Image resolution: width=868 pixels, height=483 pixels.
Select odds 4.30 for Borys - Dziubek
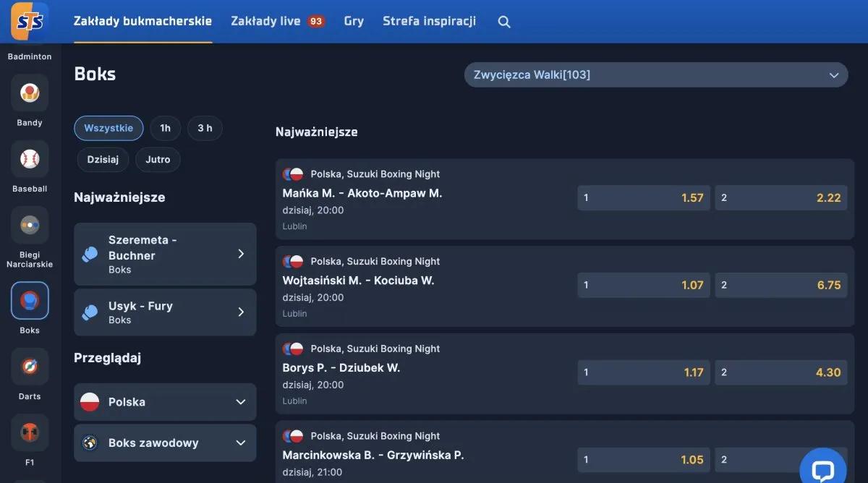click(780, 372)
